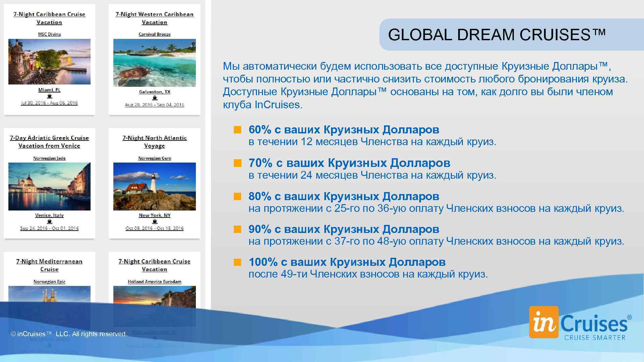Click the Jul 30 - Aug 06 dates link

[x=49, y=103]
